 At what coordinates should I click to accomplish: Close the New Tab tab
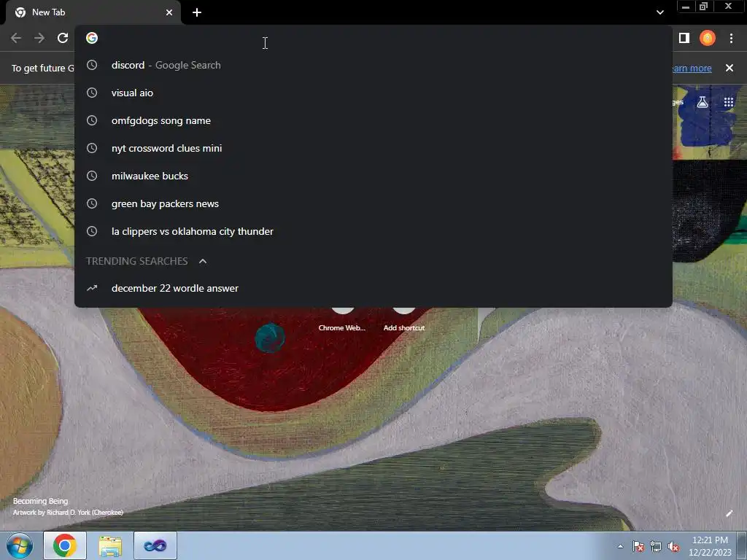coord(169,12)
